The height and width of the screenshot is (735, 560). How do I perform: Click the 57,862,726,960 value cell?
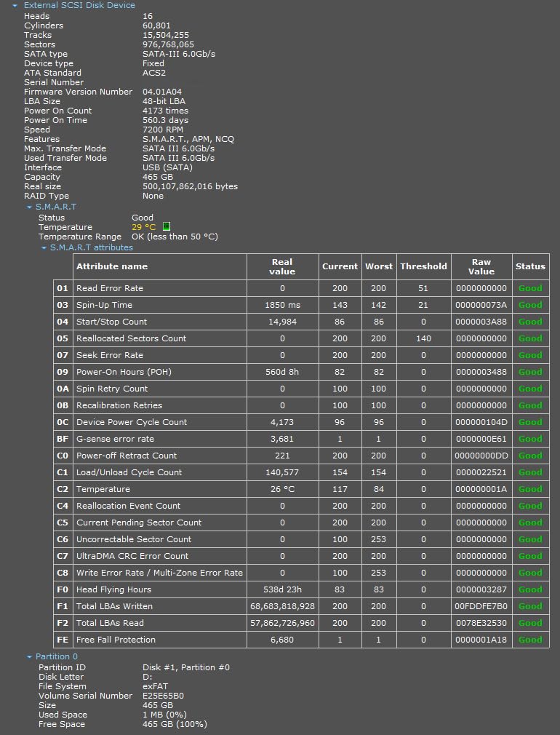click(x=283, y=622)
